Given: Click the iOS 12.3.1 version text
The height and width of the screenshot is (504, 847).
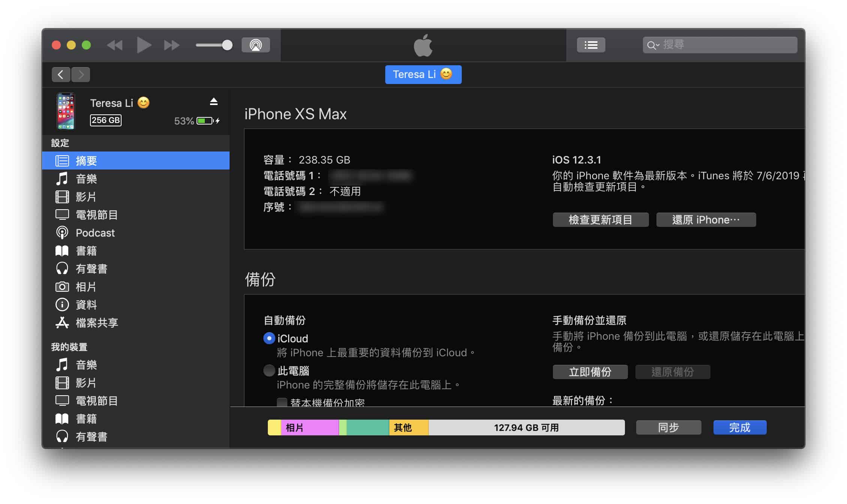Looking at the screenshot, I should (x=577, y=160).
